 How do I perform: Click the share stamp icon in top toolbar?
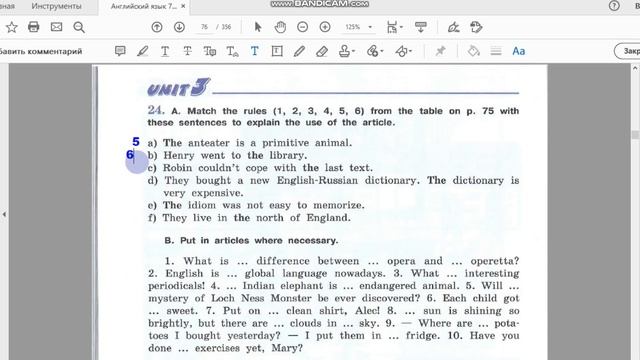click(x=476, y=27)
